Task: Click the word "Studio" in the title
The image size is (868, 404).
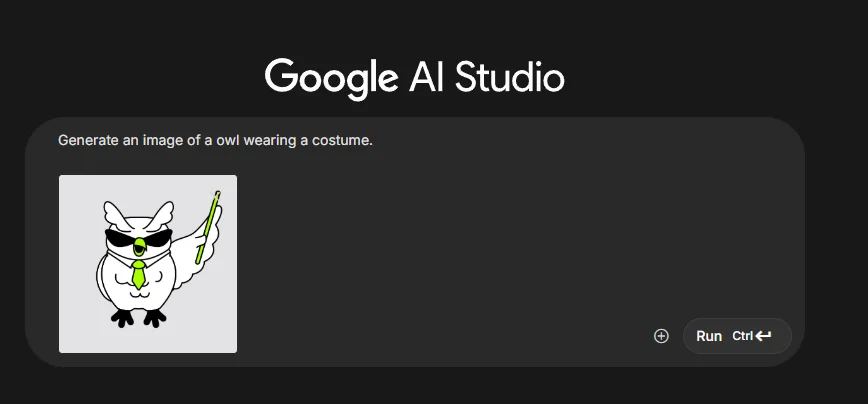Action: pyautogui.click(x=510, y=78)
